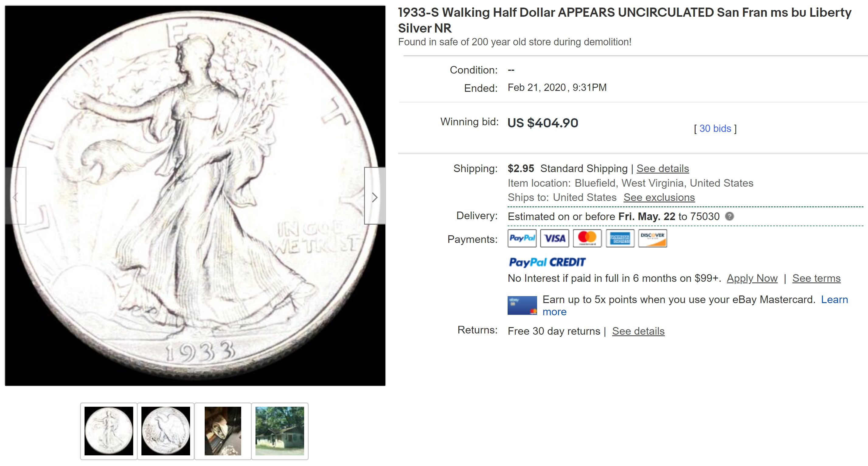Open the See exclusions link
The height and width of the screenshot is (466, 868).
(659, 197)
